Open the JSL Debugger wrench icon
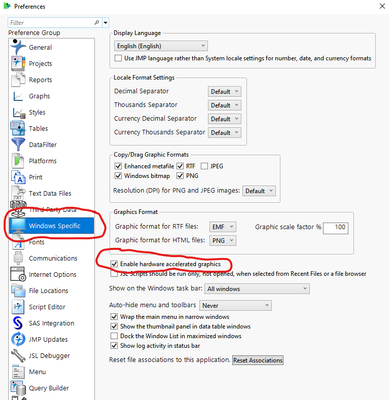 click(18, 356)
